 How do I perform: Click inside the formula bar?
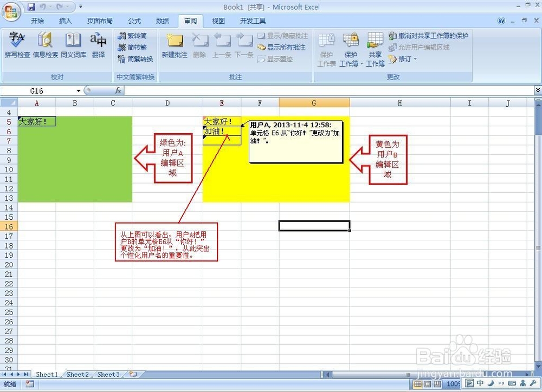[x=217, y=90]
